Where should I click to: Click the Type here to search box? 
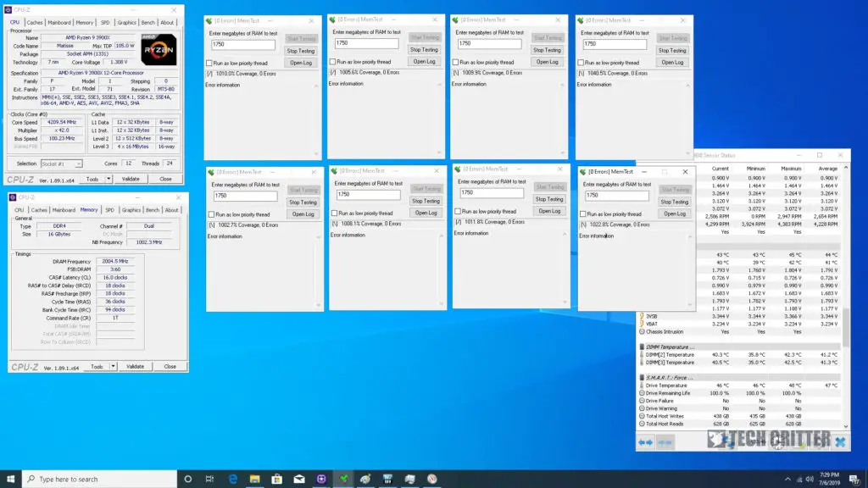coord(100,479)
